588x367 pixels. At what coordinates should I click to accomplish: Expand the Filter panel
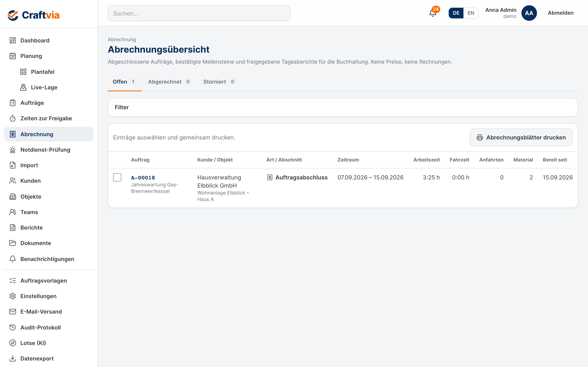(x=343, y=107)
